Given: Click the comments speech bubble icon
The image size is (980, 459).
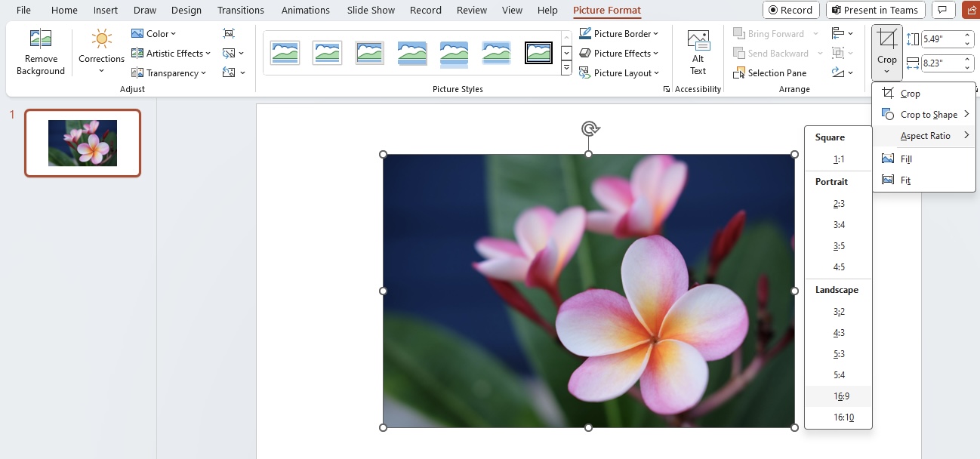Looking at the screenshot, I should [943, 10].
